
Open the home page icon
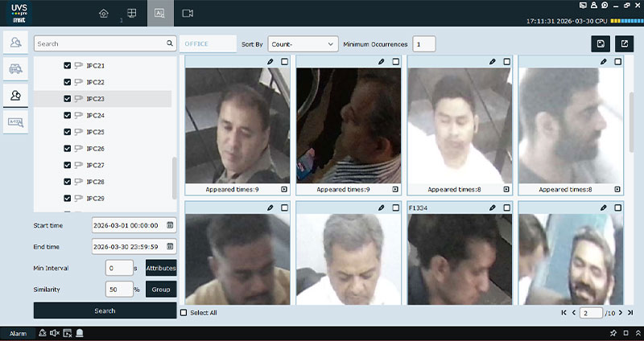[x=103, y=14]
